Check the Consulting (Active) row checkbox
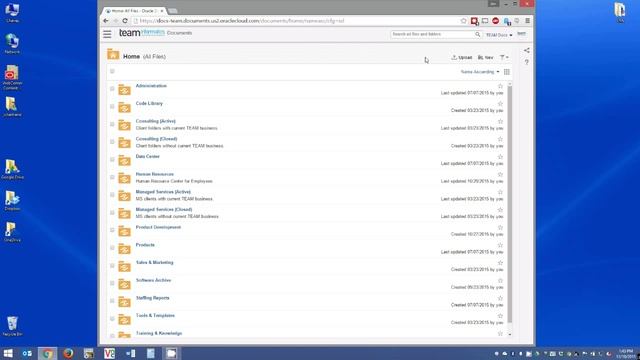640x360 pixels. pyautogui.click(x=112, y=124)
